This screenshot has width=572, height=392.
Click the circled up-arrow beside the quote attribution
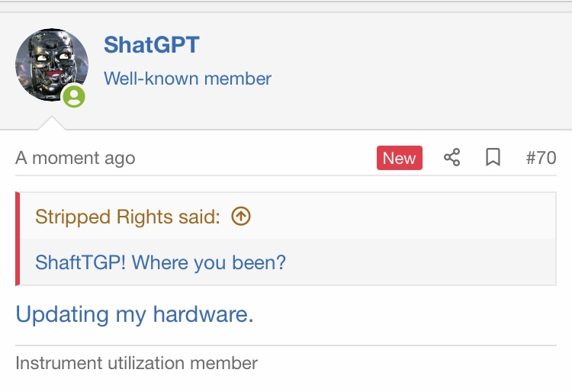point(241,217)
